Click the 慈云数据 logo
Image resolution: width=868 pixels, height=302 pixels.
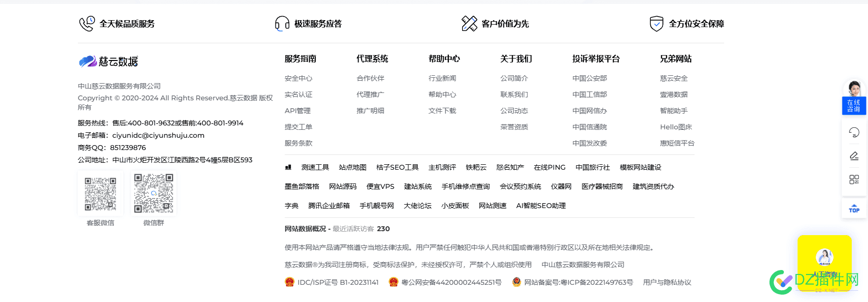tap(108, 61)
